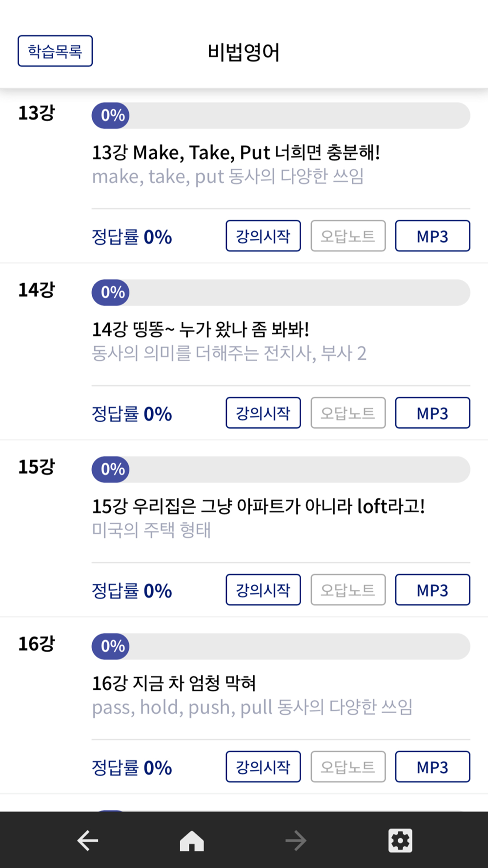The width and height of the screenshot is (488, 868).
Task: Open 오답노트 for lecture 13강
Action: (x=348, y=236)
